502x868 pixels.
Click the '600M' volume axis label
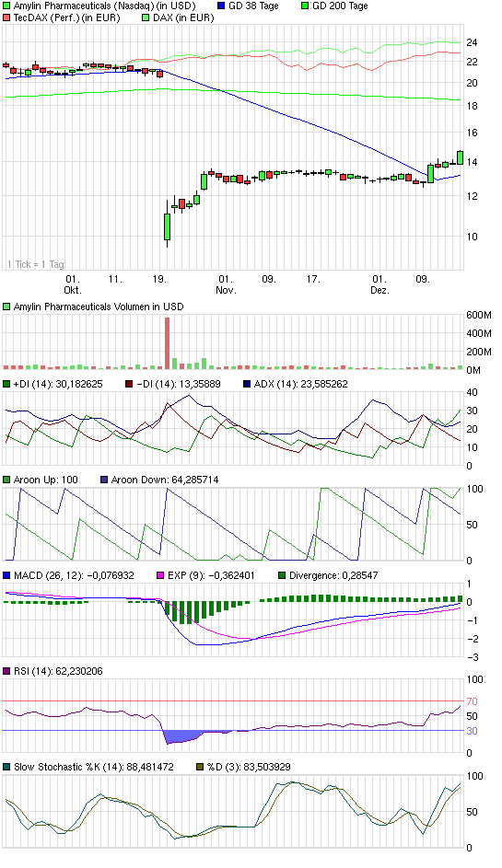tap(479, 316)
